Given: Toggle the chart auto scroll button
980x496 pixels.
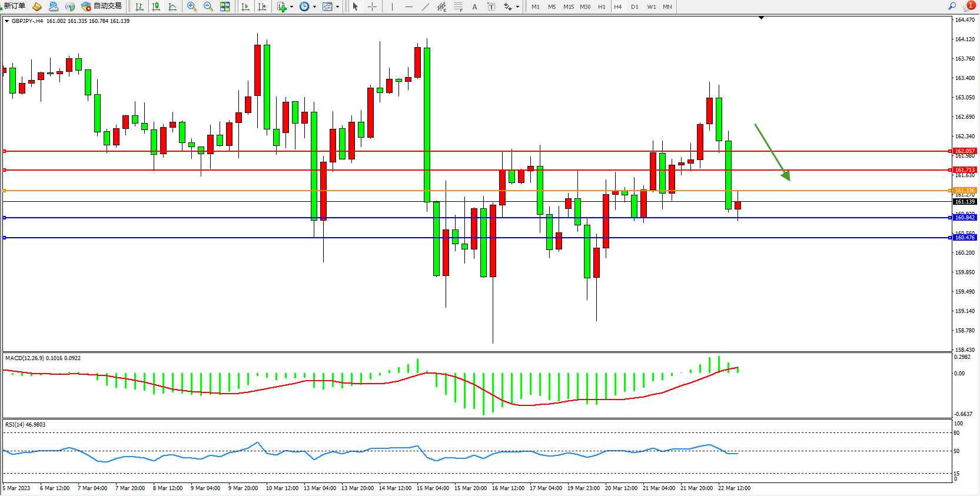Looking at the screenshot, I should (245, 6).
